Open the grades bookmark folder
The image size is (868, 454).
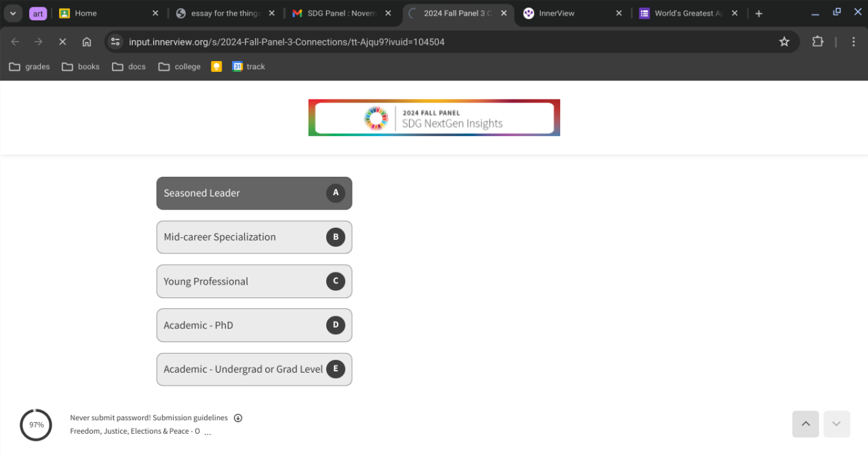[x=30, y=66]
